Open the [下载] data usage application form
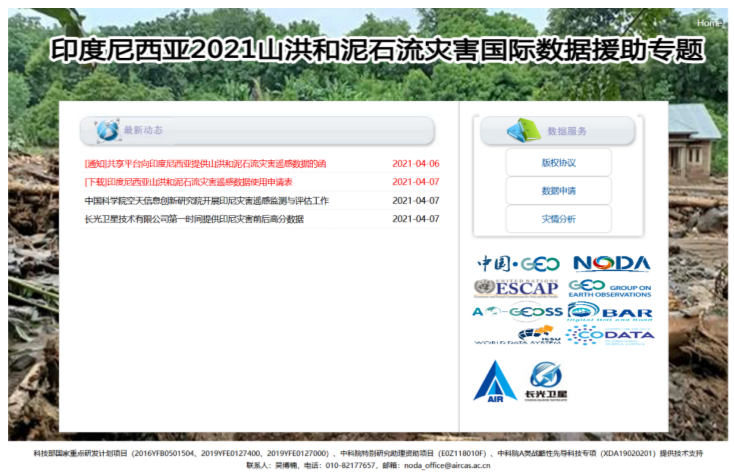This screenshot has height=472, width=734. 188,182
